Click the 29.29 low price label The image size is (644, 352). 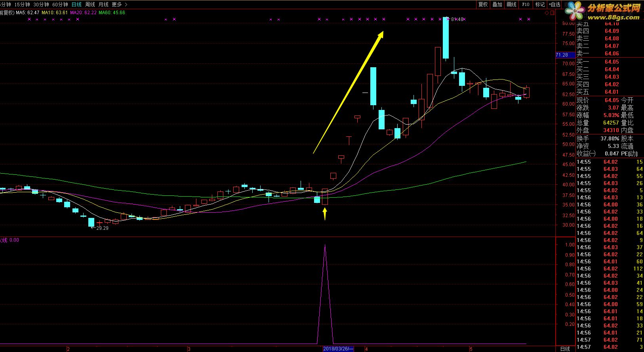coord(102,228)
